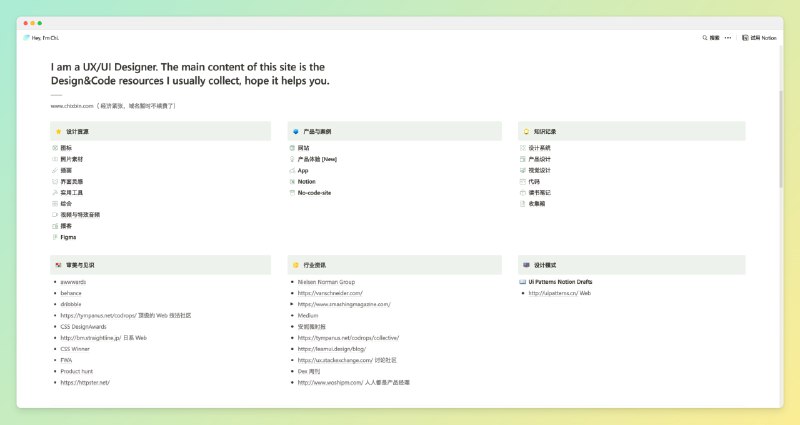Open the Product hunt entry
Screen dimensions: 800x425
tap(78, 371)
